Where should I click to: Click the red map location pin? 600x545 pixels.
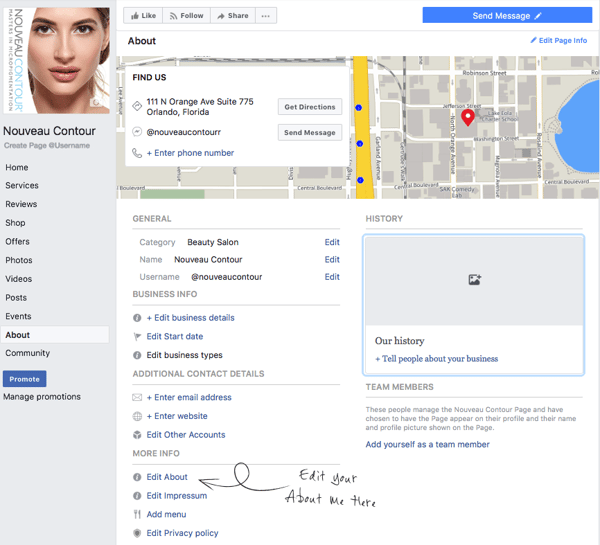pos(467,118)
